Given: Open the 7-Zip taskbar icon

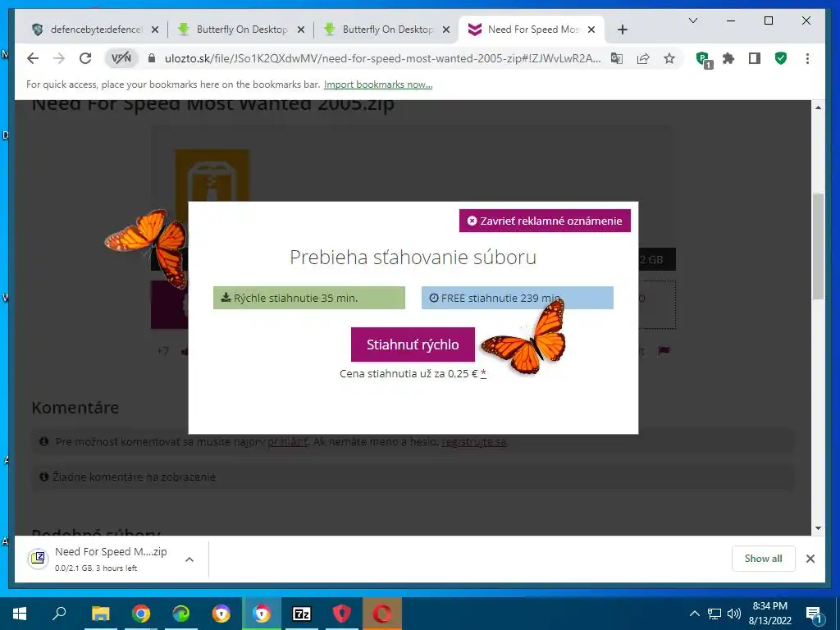Looking at the screenshot, I should pos(302,614).
